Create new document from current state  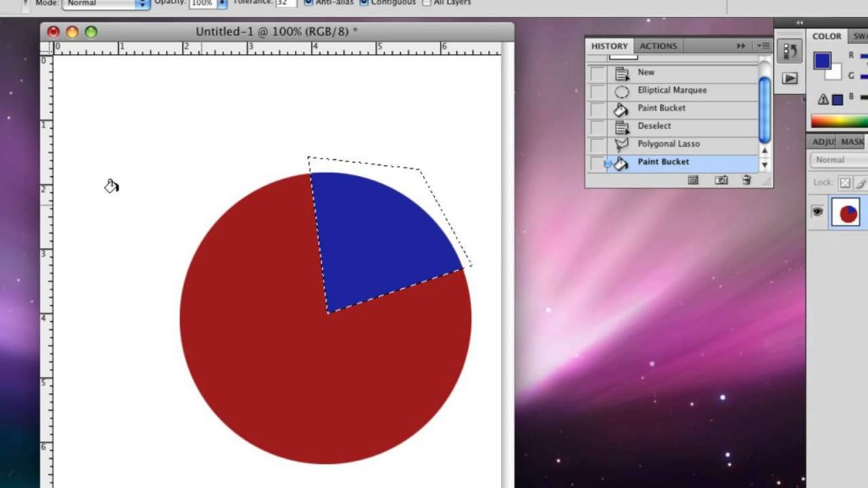click(693, 180)
